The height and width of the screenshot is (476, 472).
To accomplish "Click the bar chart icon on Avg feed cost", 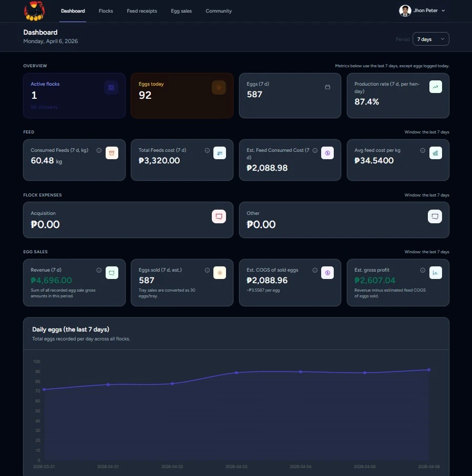I will pos(435,153).
